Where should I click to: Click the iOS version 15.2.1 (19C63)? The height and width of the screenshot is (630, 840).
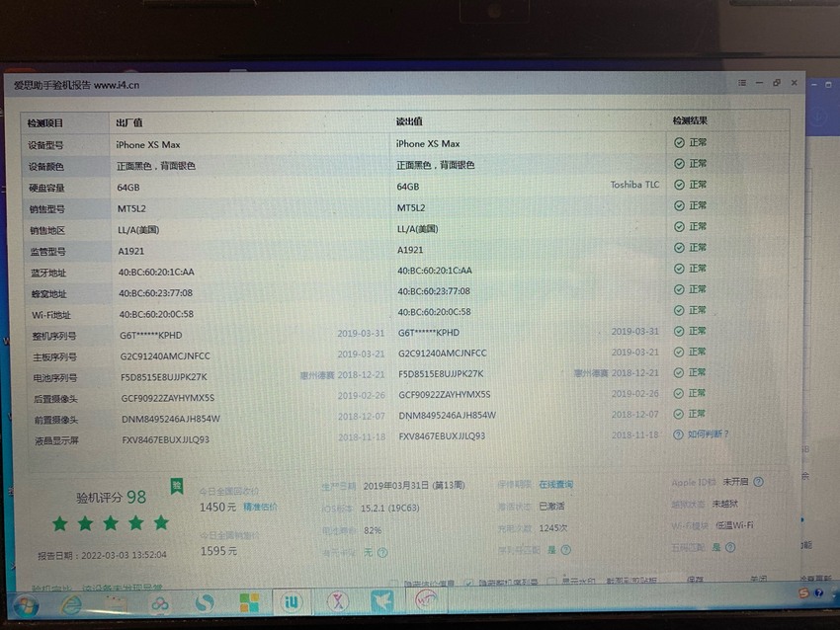point(390,508)
